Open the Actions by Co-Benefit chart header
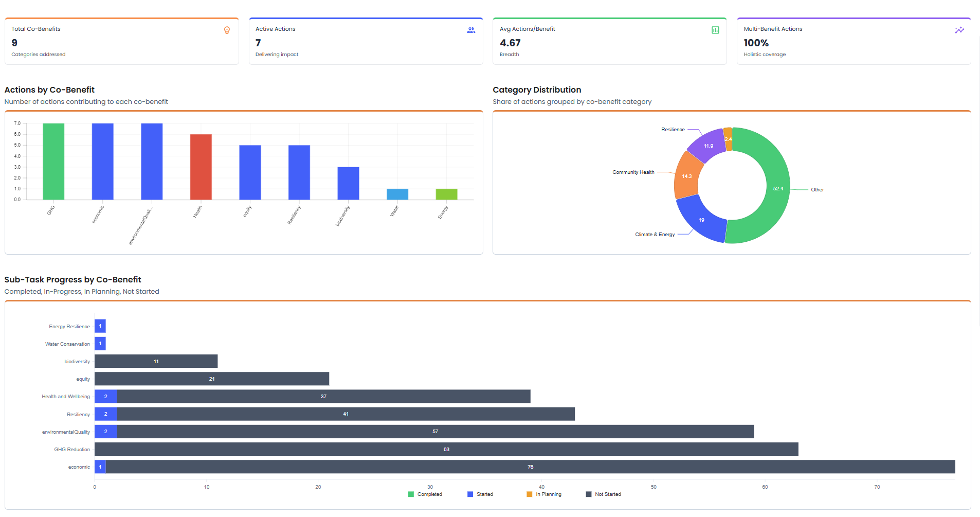 click(49, 90)
